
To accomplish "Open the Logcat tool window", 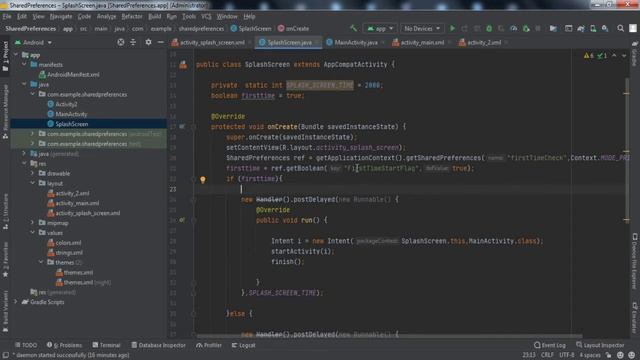I will 243,345.
